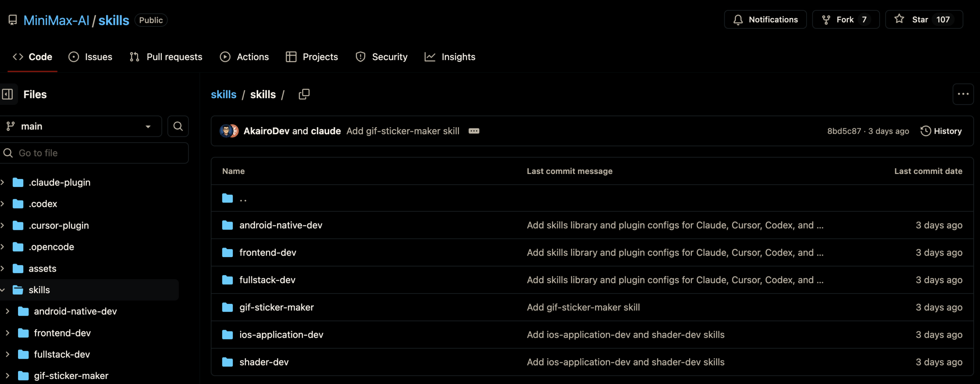This screenshot has width=980, height=384.
Task: Expand the commit message ellipsis icon
Action: (474, 131)
